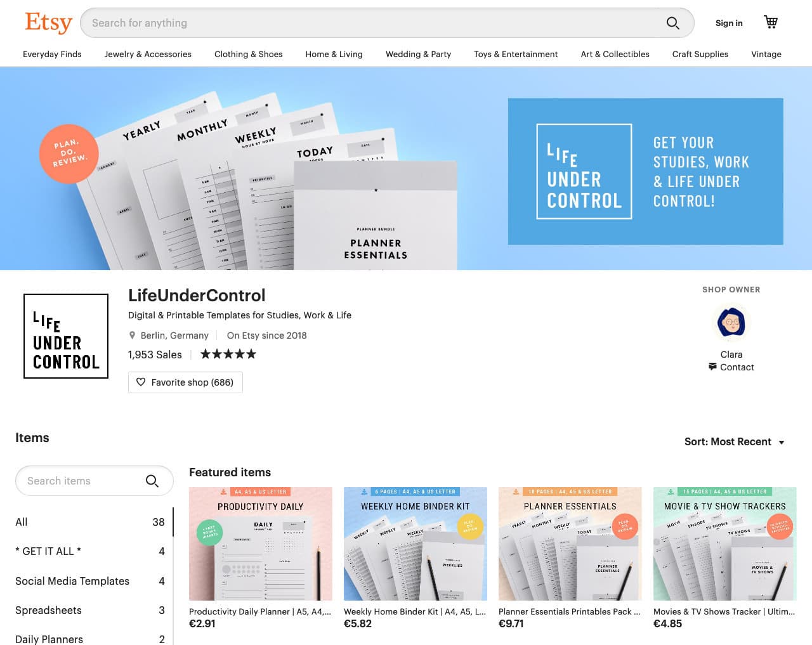Click the download icon on Planner Essentials

pos(518,491)
